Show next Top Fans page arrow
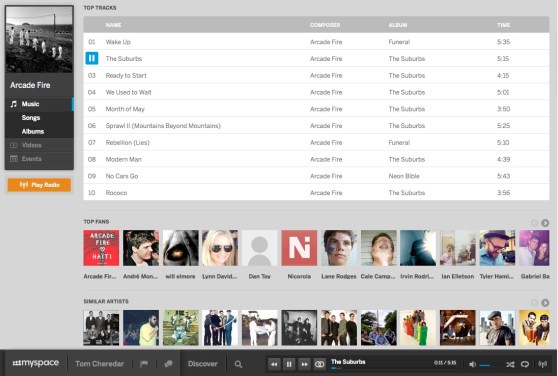Image resolution: width=558 pixels, height=376 pixels. pos(545,223)
